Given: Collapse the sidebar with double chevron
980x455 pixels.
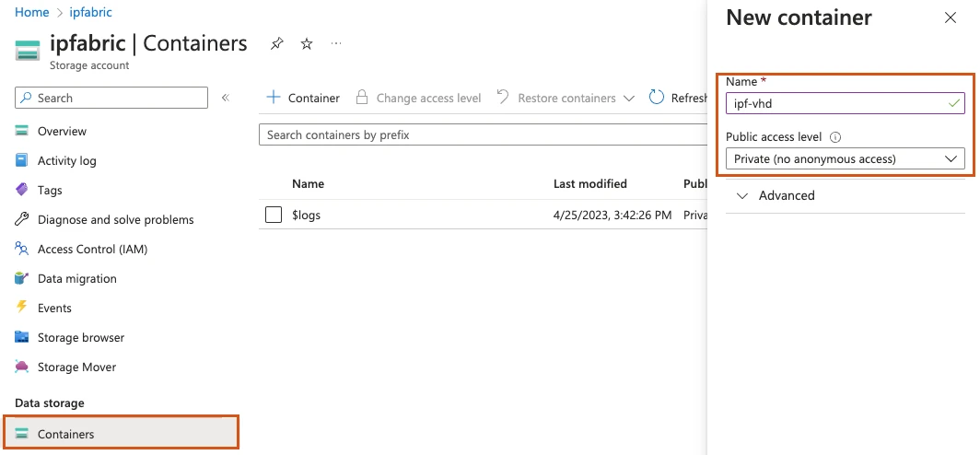Looking at the screenshot, I should click(226, 98).
